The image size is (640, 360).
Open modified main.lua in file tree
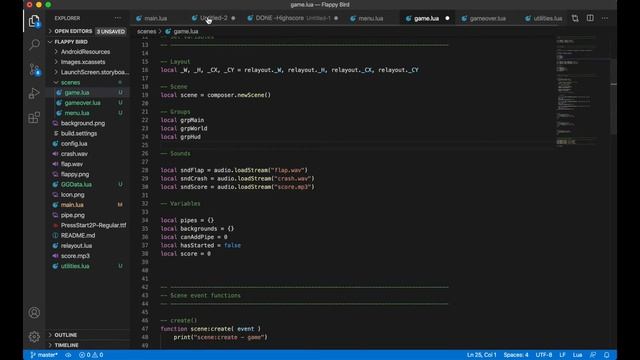pos(72,205)
